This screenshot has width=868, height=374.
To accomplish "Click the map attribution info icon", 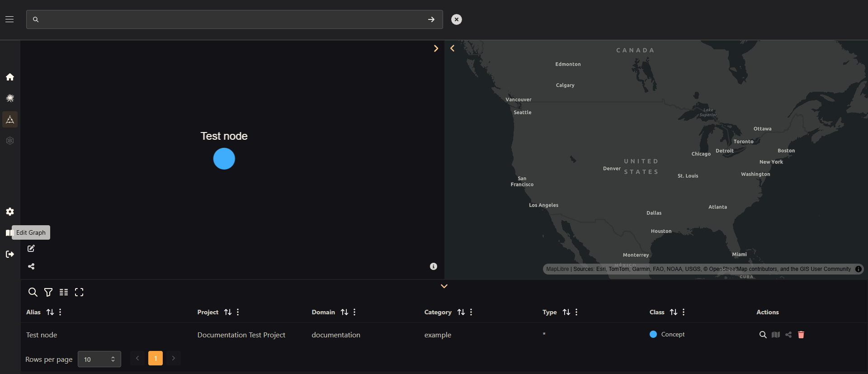I will (x=859, y=269).
